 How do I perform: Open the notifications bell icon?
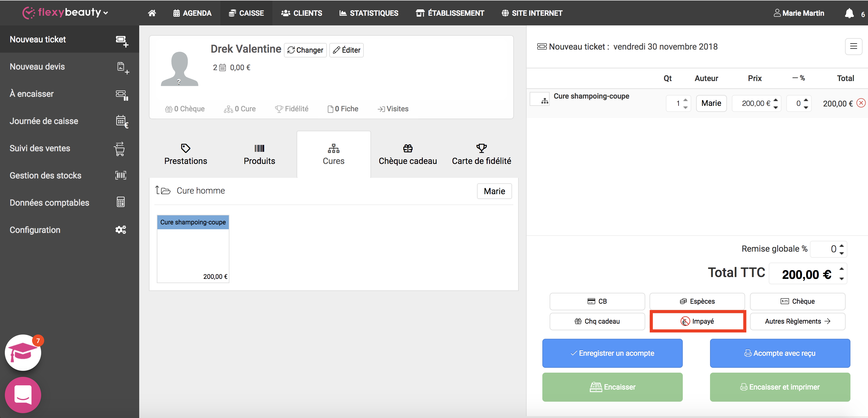pos(849,14)
